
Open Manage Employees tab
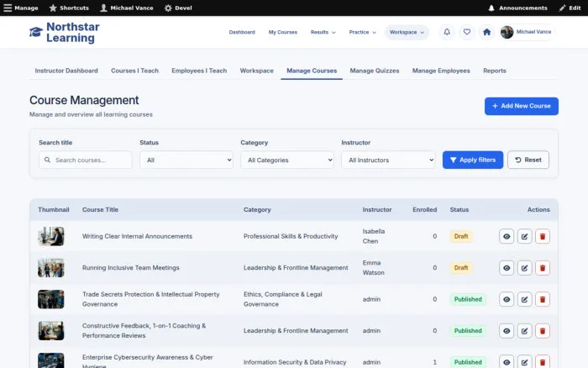(441, 71)
